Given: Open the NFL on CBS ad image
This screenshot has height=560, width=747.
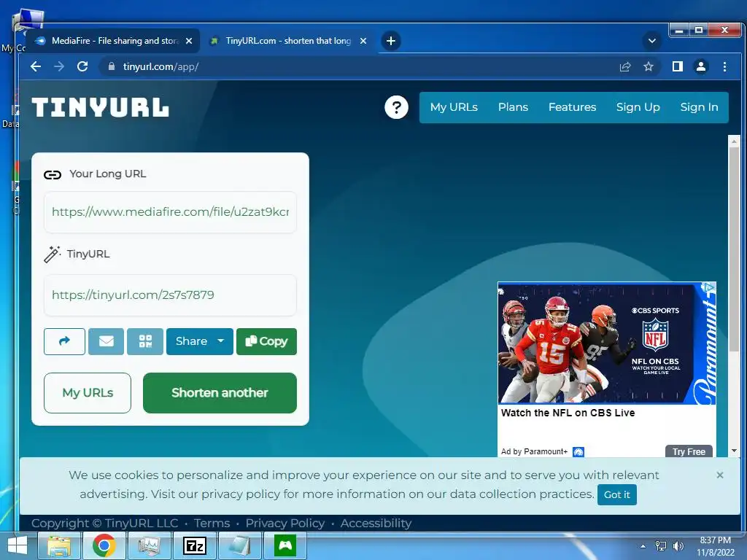Looking at the screenshot, I should pos(606,343).
